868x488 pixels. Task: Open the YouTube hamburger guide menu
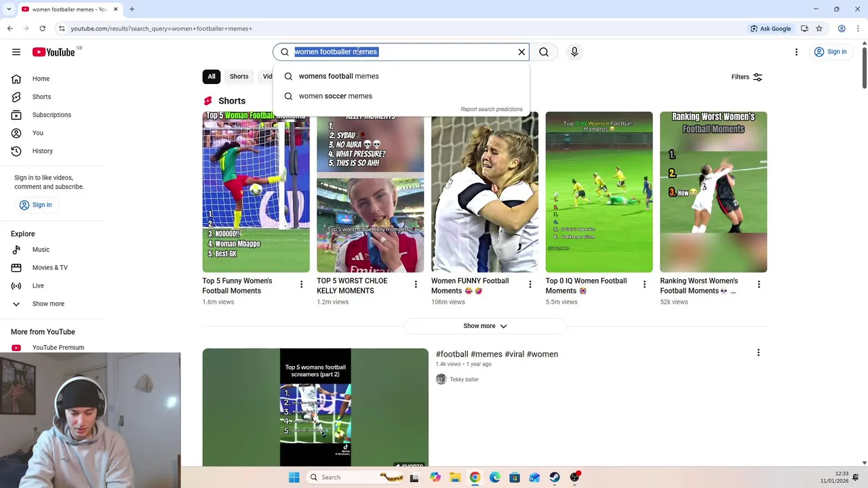[x=16, y=52]
